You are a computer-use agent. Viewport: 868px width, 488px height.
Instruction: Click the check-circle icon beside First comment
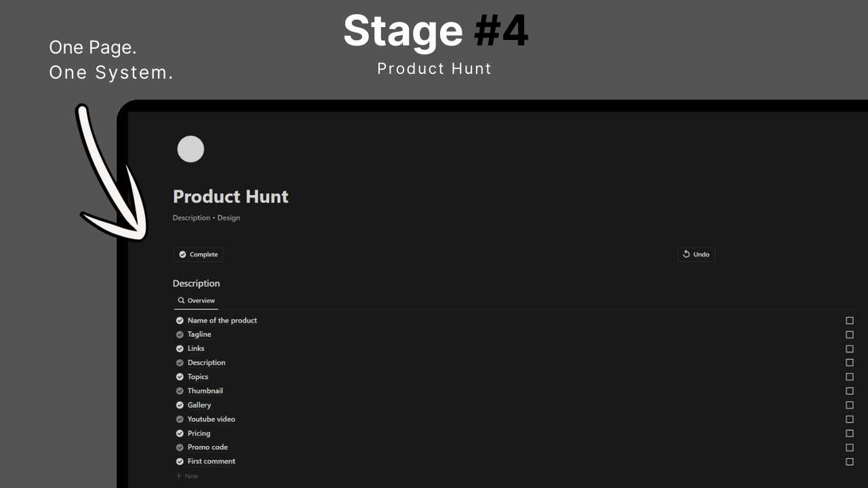point(180,462)
